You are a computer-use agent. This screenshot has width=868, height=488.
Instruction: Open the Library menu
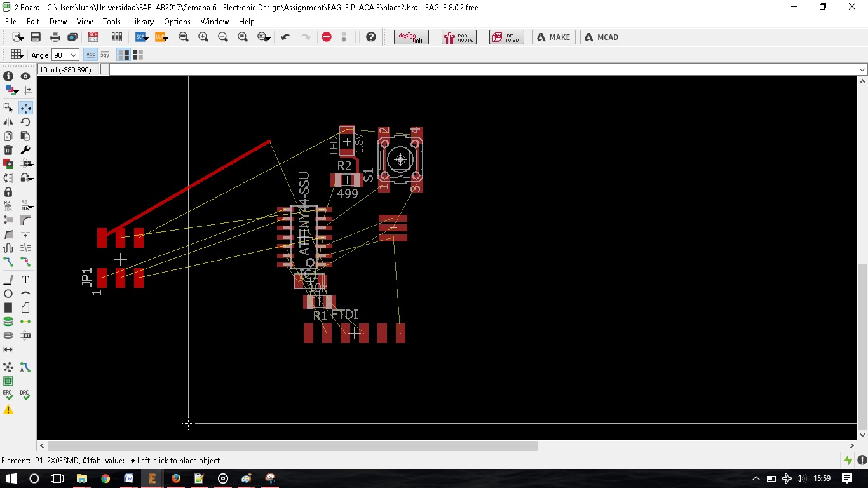click(x=142, y=22)
